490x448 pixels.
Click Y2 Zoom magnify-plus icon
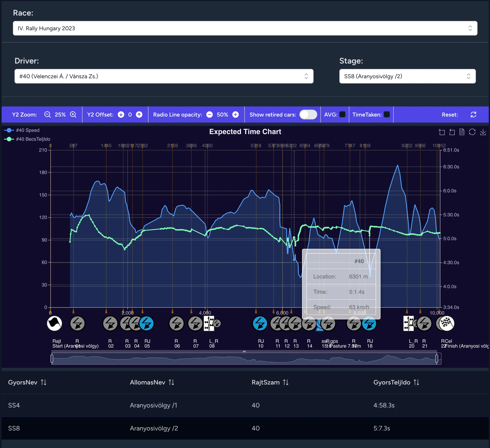coord(73,115)
